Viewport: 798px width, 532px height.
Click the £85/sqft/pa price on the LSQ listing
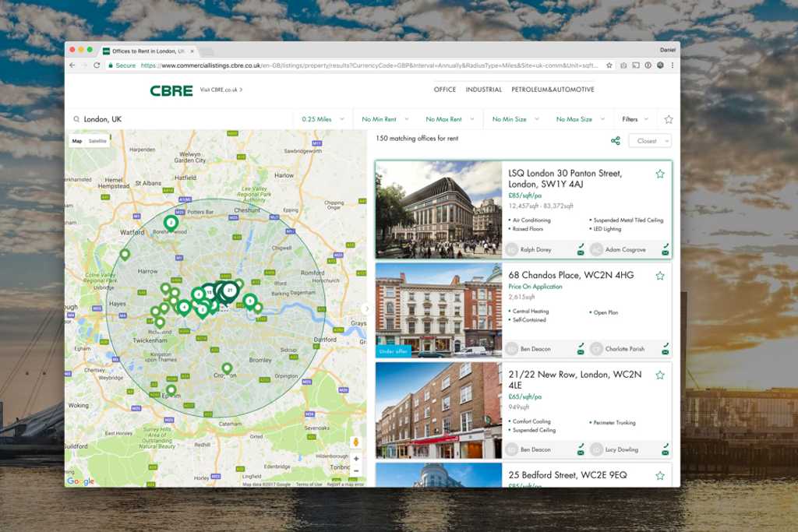524,196
